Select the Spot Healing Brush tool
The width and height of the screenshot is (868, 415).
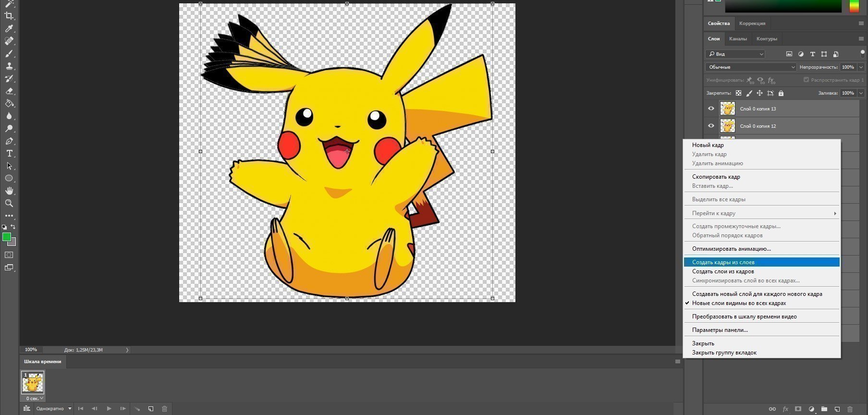[x=9, y=41]
